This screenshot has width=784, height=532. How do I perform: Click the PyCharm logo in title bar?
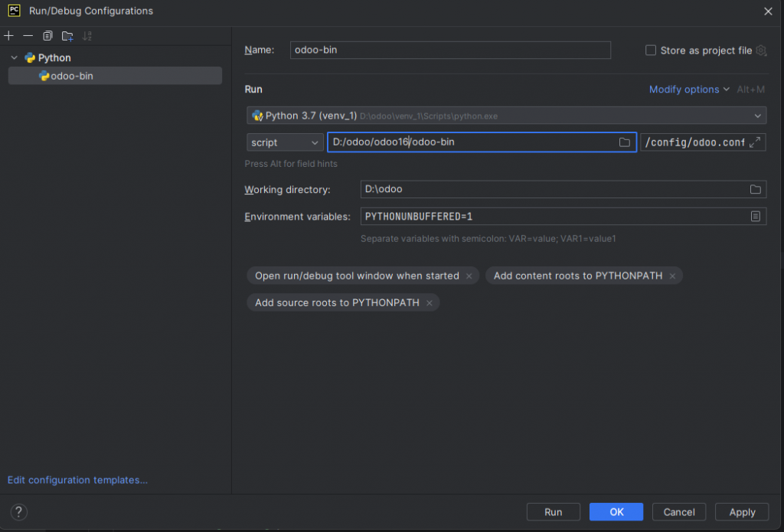pos(14,11)
